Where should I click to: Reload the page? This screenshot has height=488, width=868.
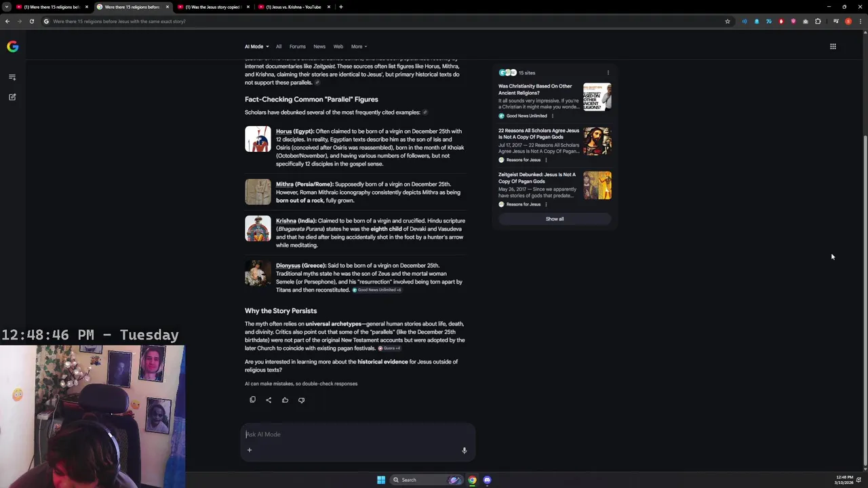pyautogui.click(x=31, y=21)
